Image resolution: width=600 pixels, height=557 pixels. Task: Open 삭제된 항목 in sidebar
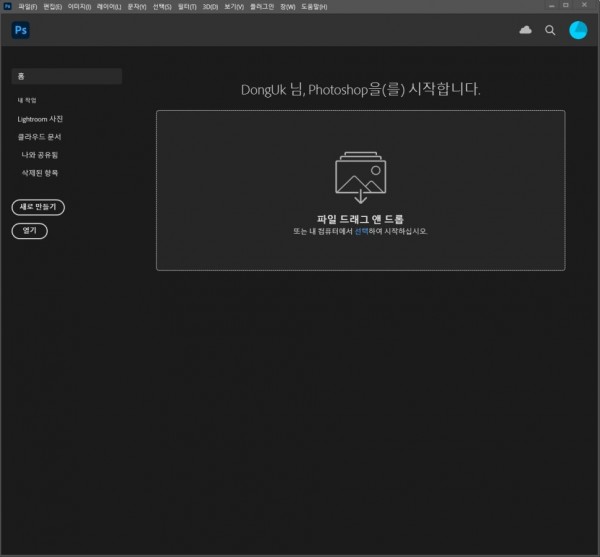pyautogui.click(x=40, y=173)
